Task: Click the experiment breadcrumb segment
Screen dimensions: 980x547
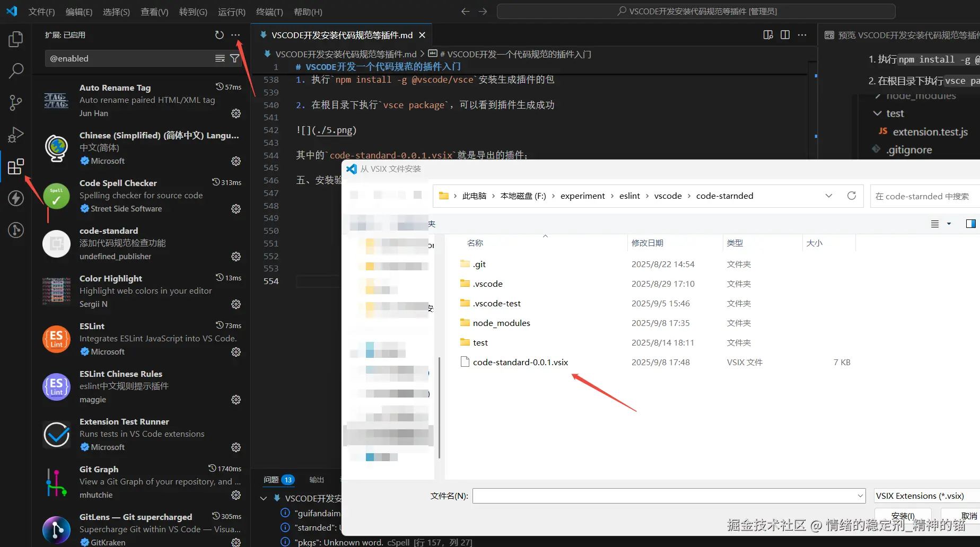Action: pos(582,196)
